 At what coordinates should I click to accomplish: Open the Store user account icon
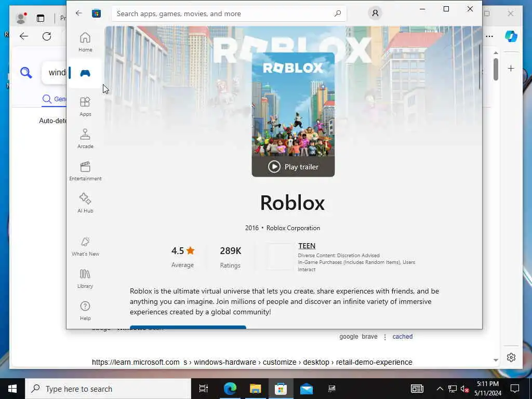pyautogui.click(x=375, y=13)
